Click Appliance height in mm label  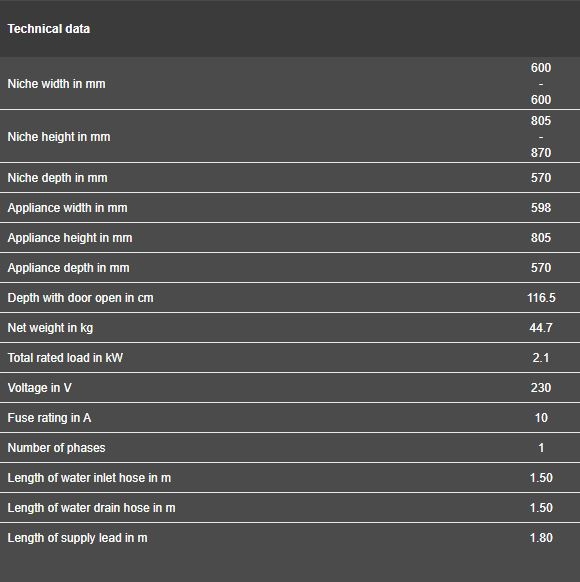tap(70, 238)
